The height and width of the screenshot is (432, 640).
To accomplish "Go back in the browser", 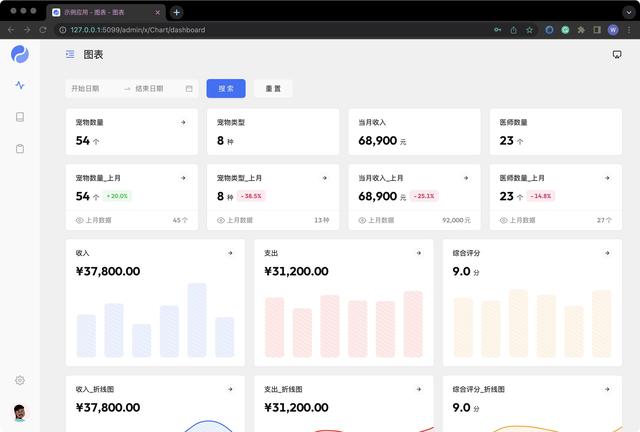I will coord(11,30).
